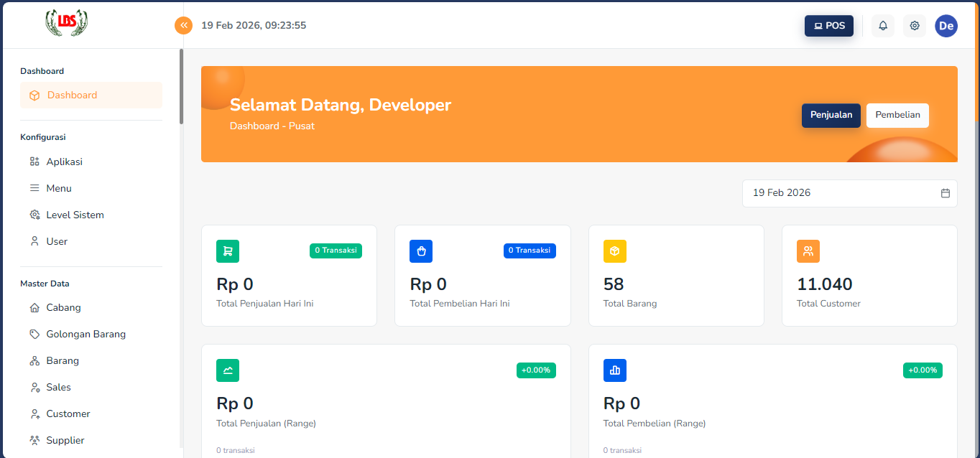Click the Level Sistem gear icon
The width and height of the screenshot is (980, 458).
coord(34,215)
